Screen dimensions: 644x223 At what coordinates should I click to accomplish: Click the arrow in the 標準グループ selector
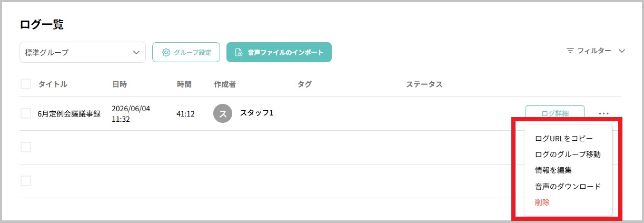click(x=136, y=52)
